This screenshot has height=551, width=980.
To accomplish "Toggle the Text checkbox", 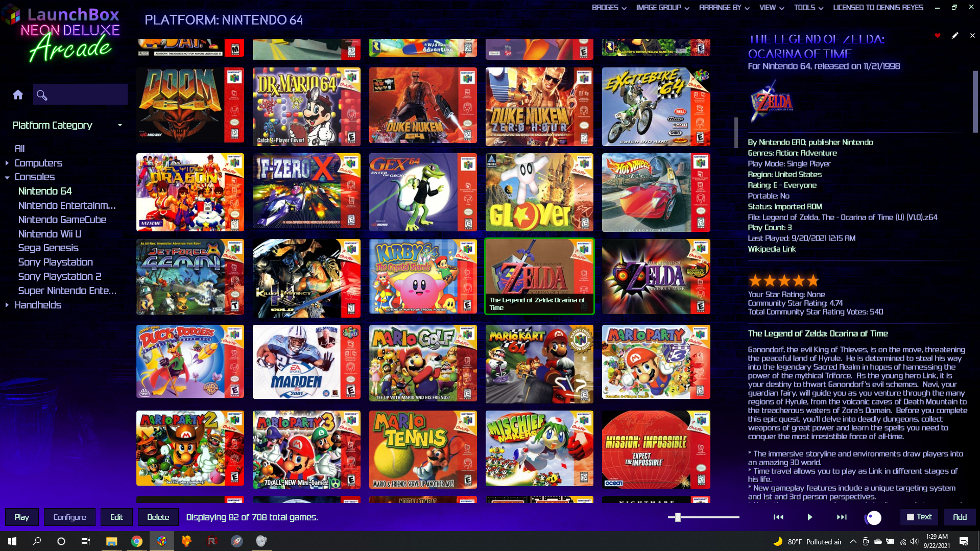I will (910, 517).
